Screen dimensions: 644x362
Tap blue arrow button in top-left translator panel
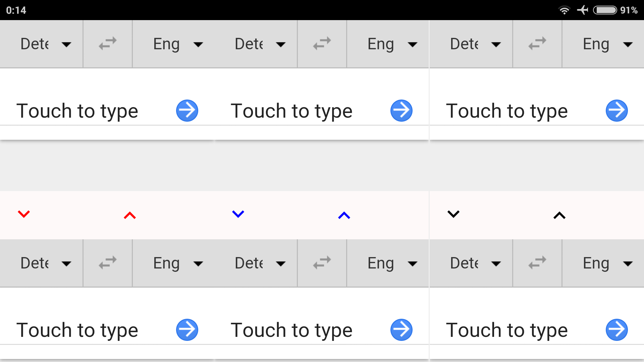tap(187, 111)
